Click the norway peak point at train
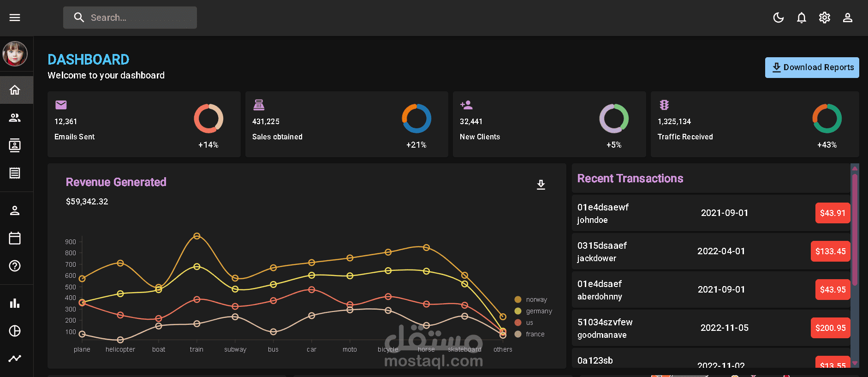 pos(197,236)
